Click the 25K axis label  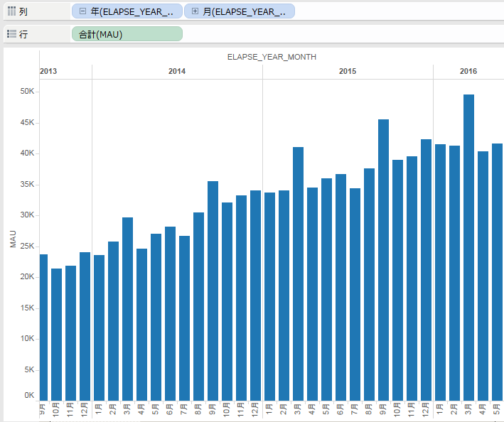(x=27, y=246)
